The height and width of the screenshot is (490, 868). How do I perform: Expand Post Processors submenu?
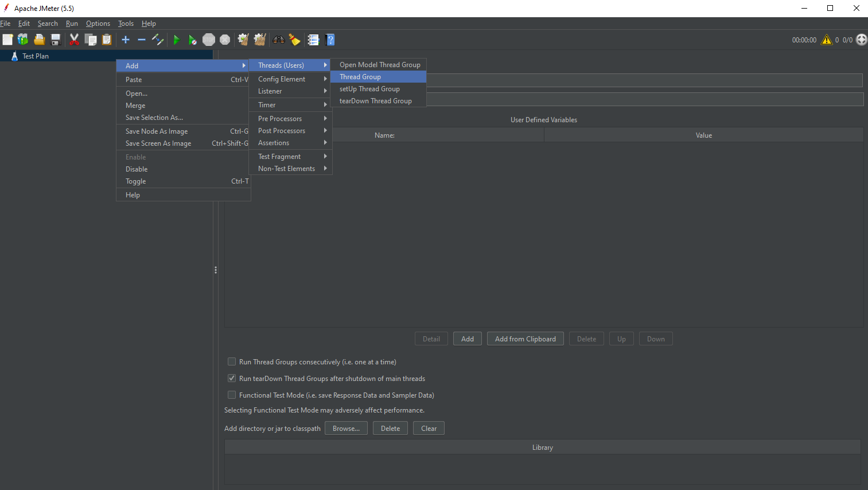(x=290, y=131)
